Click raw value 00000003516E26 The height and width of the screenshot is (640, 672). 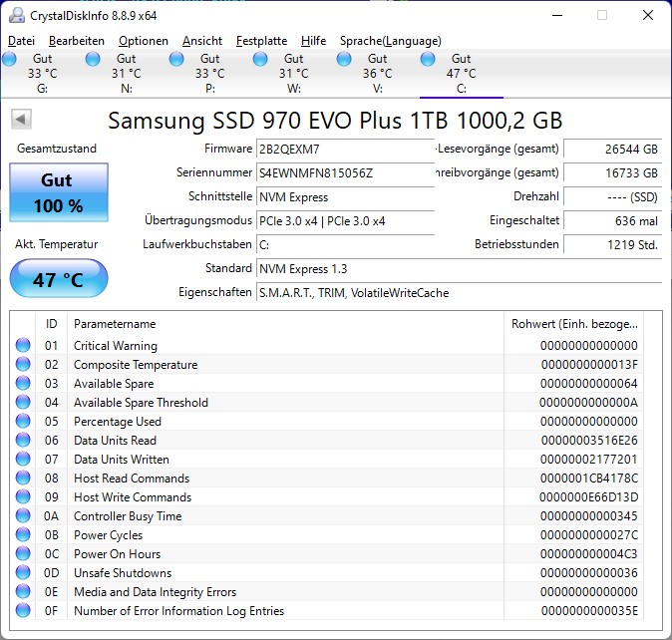pyautogui.click(x=589, y=441)
